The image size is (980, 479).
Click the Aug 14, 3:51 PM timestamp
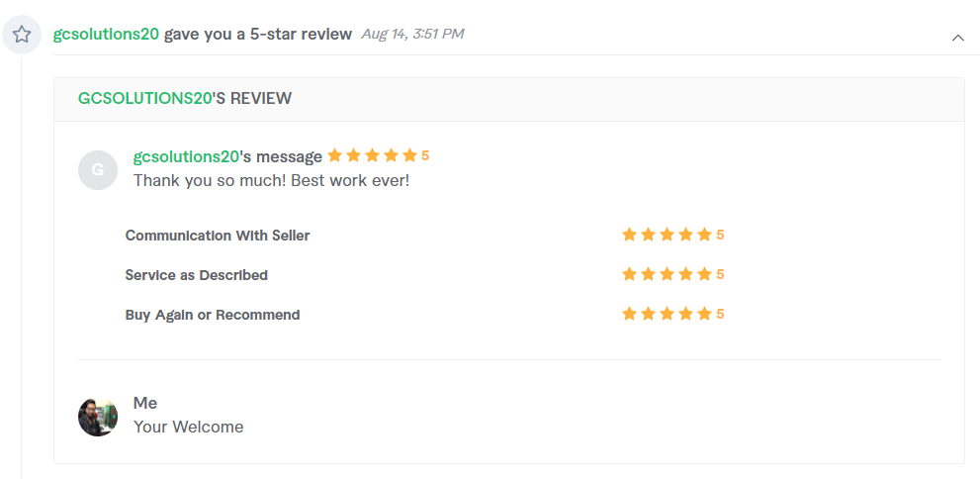point(412,34)
